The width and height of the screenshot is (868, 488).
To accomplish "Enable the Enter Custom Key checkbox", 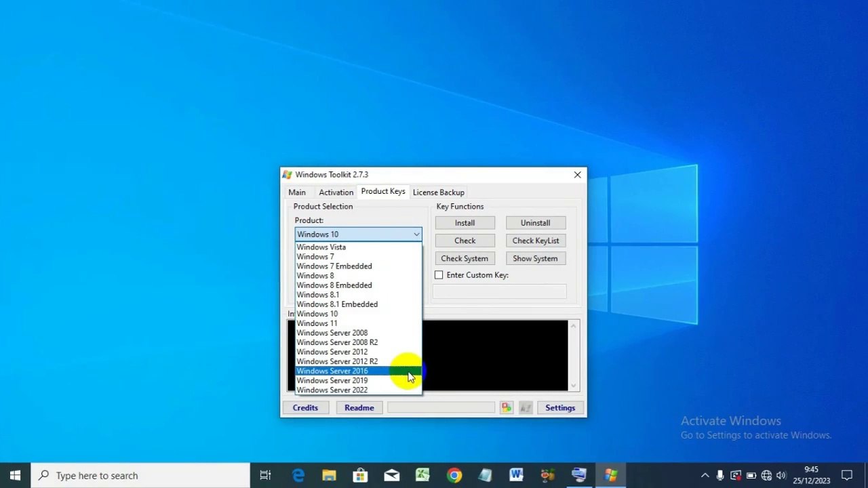I will 439,274.
